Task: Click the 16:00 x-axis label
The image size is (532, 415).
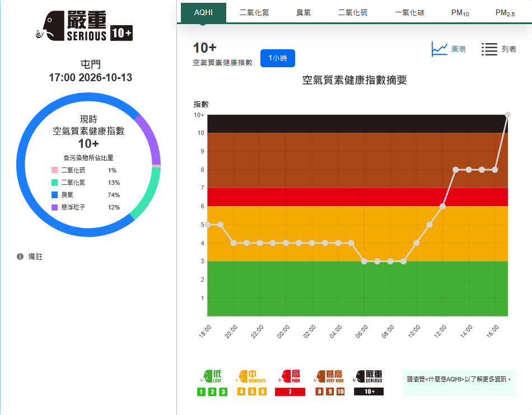Action: click(x=492, y=332)
